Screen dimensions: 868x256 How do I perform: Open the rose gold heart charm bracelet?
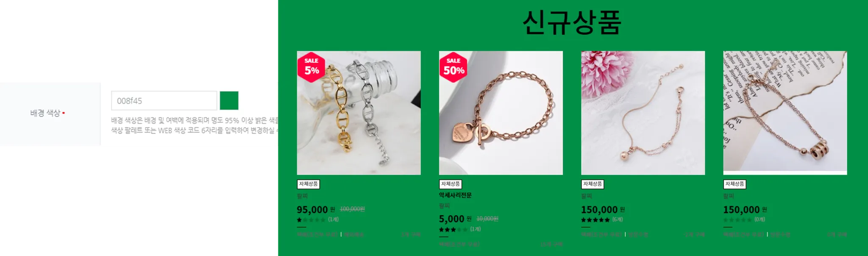(501, 113)
